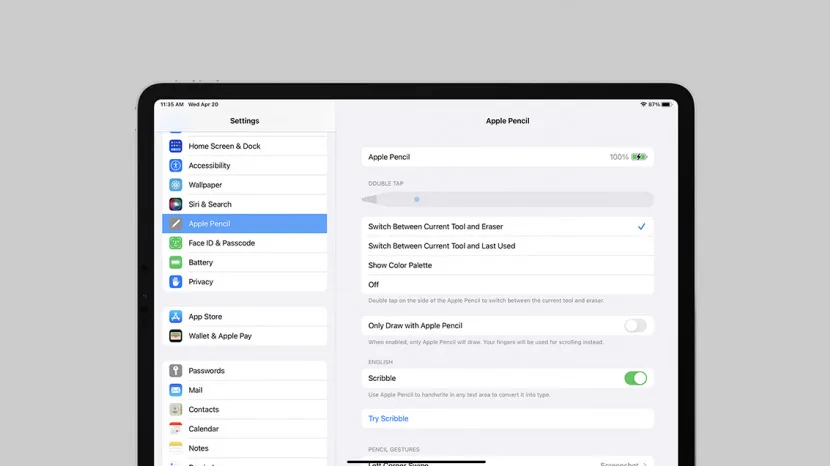Screen dimensions: 830x466
Task: Open Wallpaper settings
Action: 245,185
